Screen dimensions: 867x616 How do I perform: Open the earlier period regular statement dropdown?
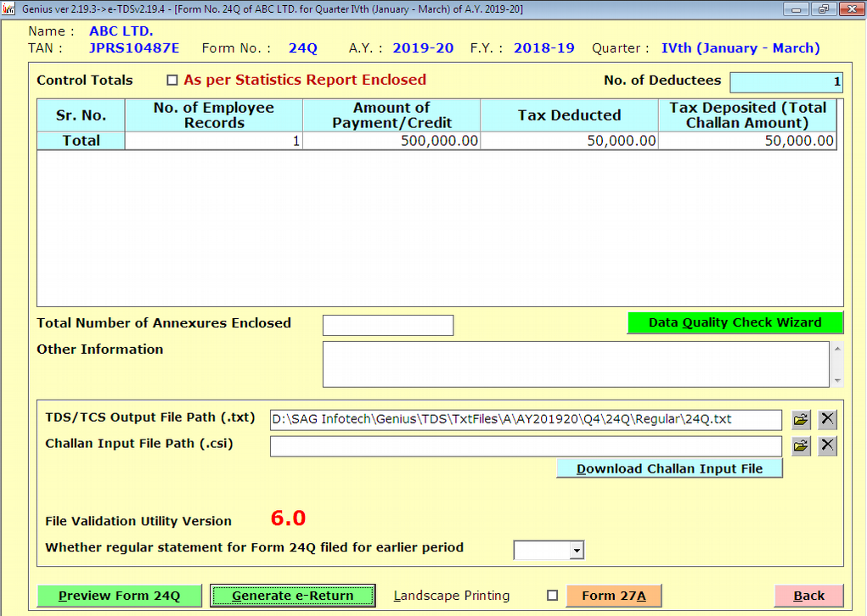click(x=577, y=551)
